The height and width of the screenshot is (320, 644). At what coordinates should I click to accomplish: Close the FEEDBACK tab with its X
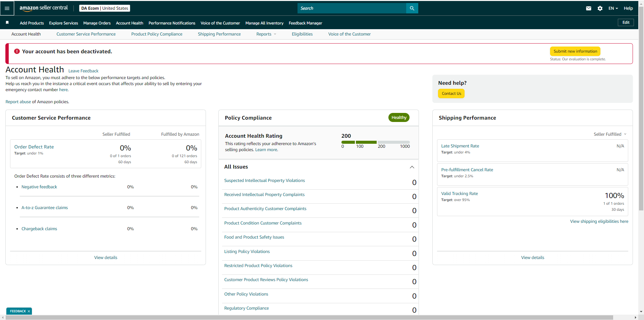(x=29, y=311)
